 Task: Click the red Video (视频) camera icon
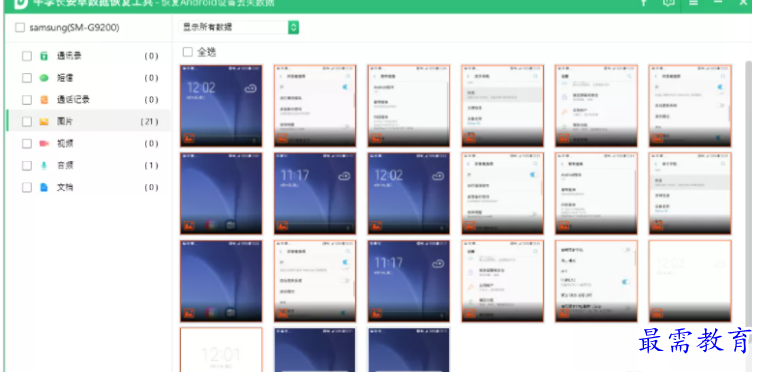tap(44, 144)
